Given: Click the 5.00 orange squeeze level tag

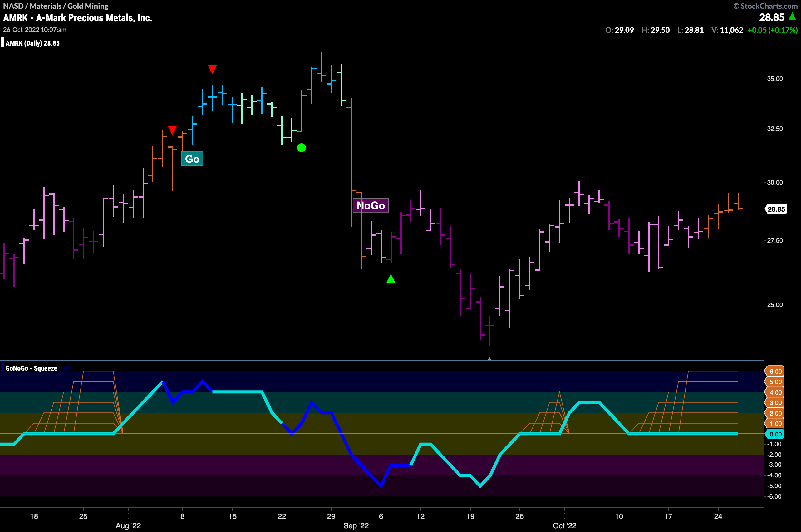Looking at the screenshot, I should (x=775, y=382).
